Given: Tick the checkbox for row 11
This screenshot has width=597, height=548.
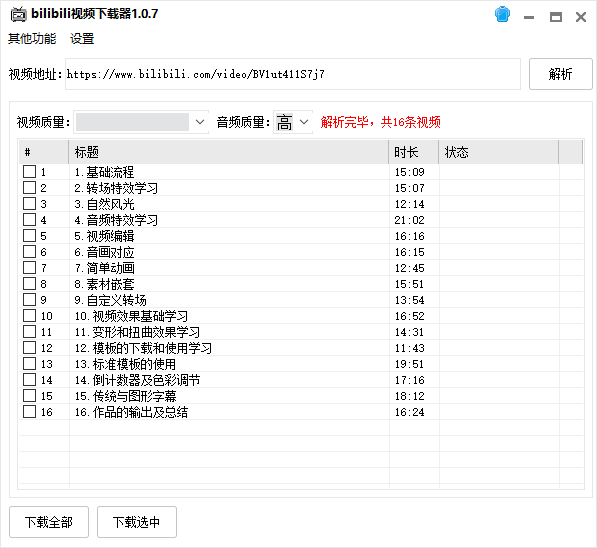Looking at the screenshot, I should click(29, 332).
